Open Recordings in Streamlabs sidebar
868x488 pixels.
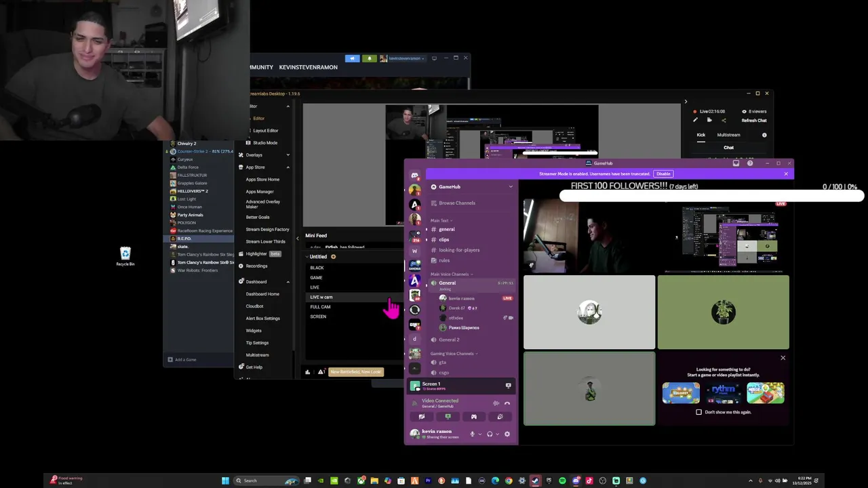point(256,266)
